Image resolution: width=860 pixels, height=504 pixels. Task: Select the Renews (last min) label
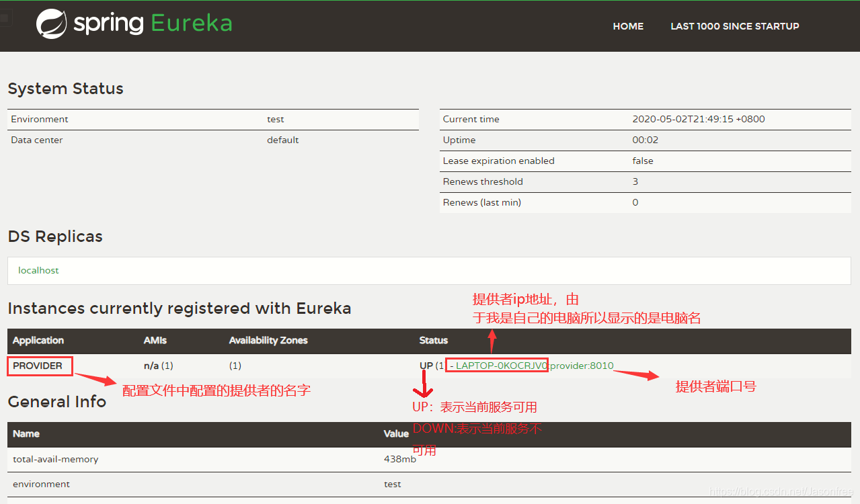pos(481,202)
